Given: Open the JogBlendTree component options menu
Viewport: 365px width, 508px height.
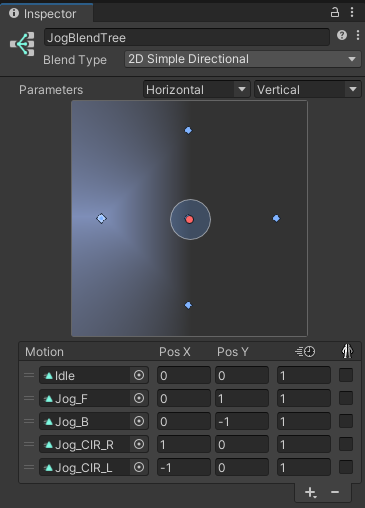Looking at the screenshot, I should pyautogui.click(x=358, y=35).
